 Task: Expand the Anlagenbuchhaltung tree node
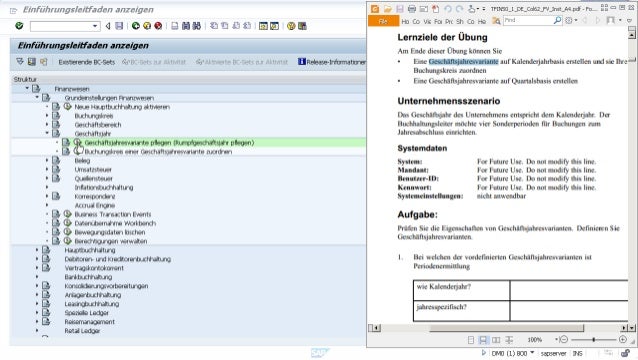point(37,294)
